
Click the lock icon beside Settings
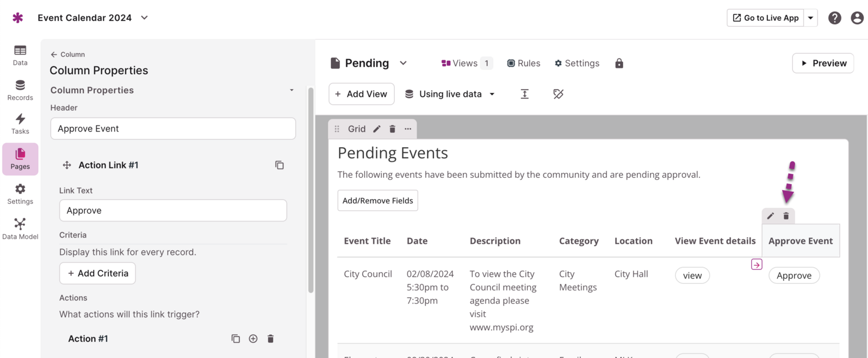619,63
